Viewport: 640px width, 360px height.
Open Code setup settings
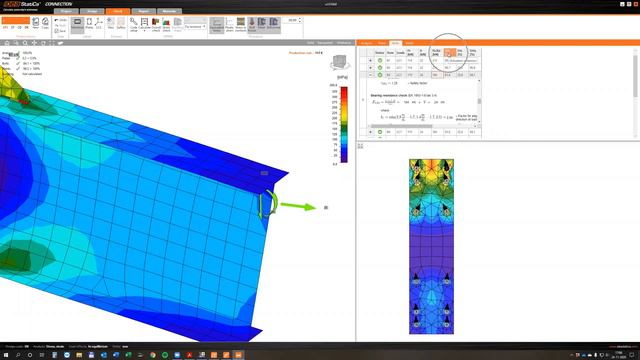(x=133, y=24)
